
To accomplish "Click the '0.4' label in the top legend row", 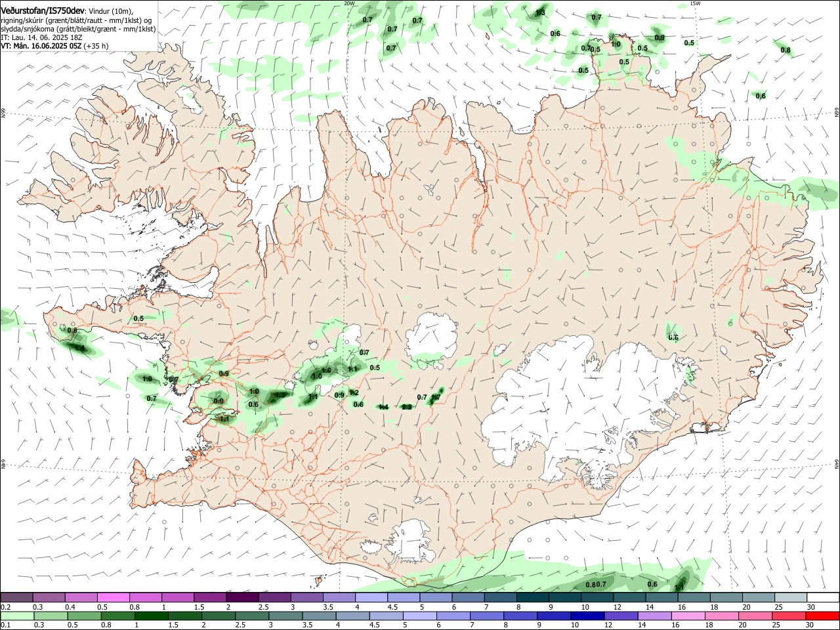I will [70, 607].
